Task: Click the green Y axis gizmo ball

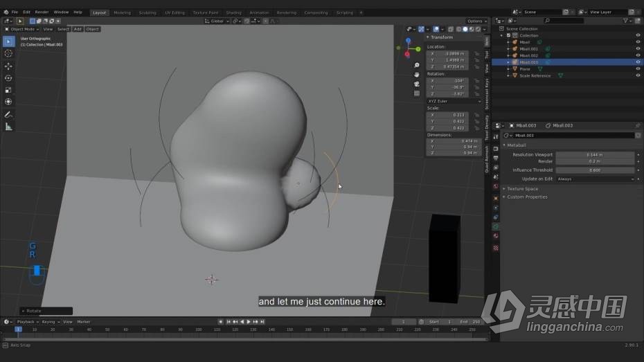Action: tap(418, 49)
